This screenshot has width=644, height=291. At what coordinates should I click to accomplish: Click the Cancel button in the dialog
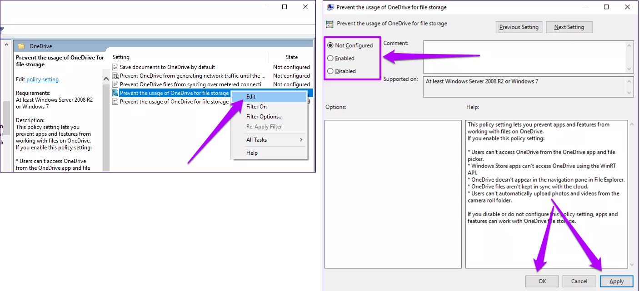click(579, 281)
